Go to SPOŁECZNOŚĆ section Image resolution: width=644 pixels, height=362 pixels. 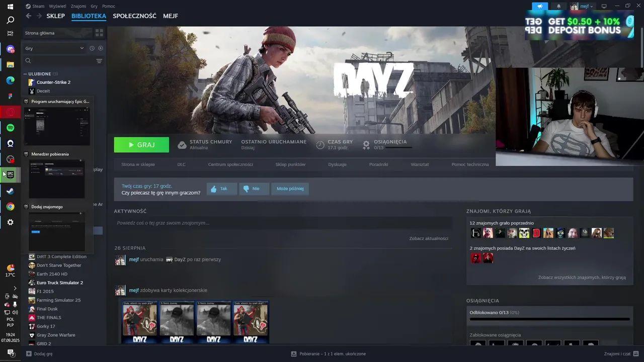click(x=134, y=16)
